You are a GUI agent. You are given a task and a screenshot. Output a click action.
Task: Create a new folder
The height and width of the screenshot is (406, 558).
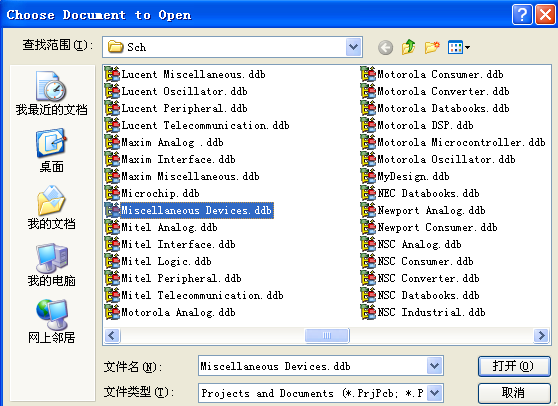pos(432,47)
